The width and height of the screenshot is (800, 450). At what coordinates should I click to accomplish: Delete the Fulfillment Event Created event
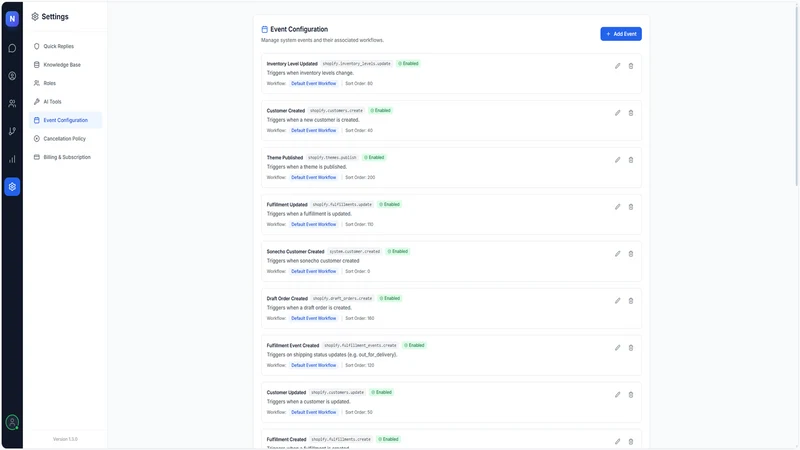[x=631, y=347]
